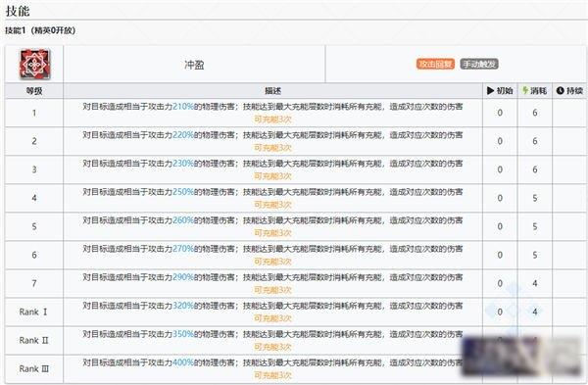Click level 4 初始 value 0
Viewport: 588px width, 385px height.
click(x=500, y=198)
